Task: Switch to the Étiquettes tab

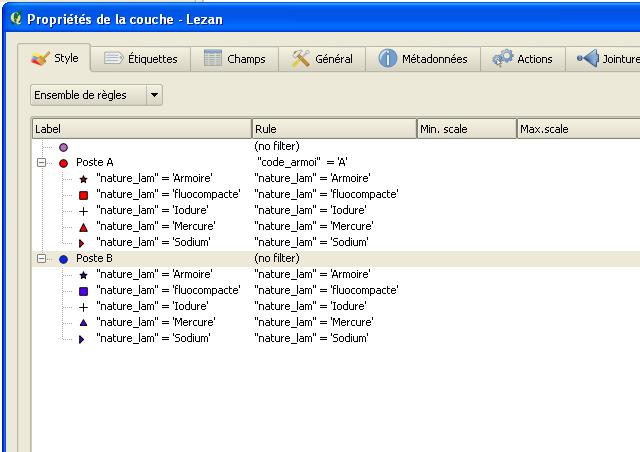Action: [141, 59]
